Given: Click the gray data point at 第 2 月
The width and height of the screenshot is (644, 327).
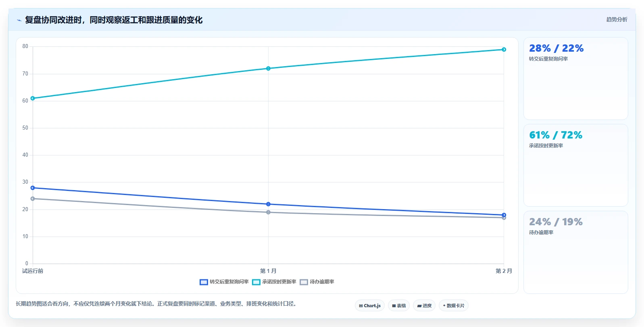Looking at the screenshot, I should pyautogui.click(x=504, y=218).
